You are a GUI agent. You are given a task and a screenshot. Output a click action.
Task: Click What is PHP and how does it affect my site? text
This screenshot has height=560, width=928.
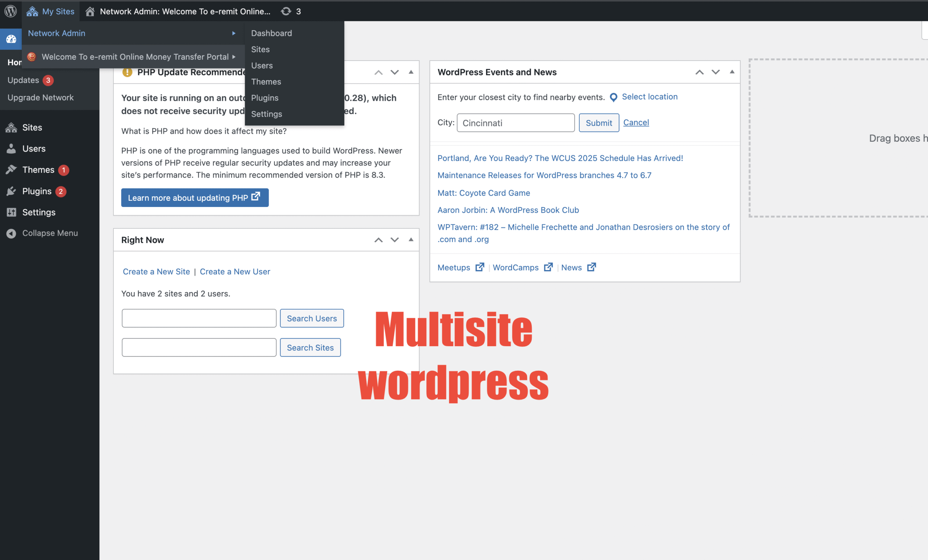tap(204, 131)
